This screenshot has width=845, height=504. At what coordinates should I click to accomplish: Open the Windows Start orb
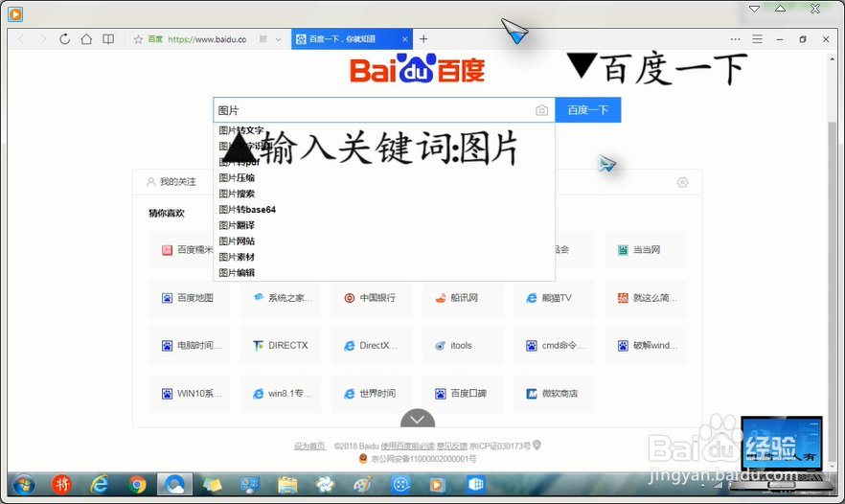click(24, 484)
